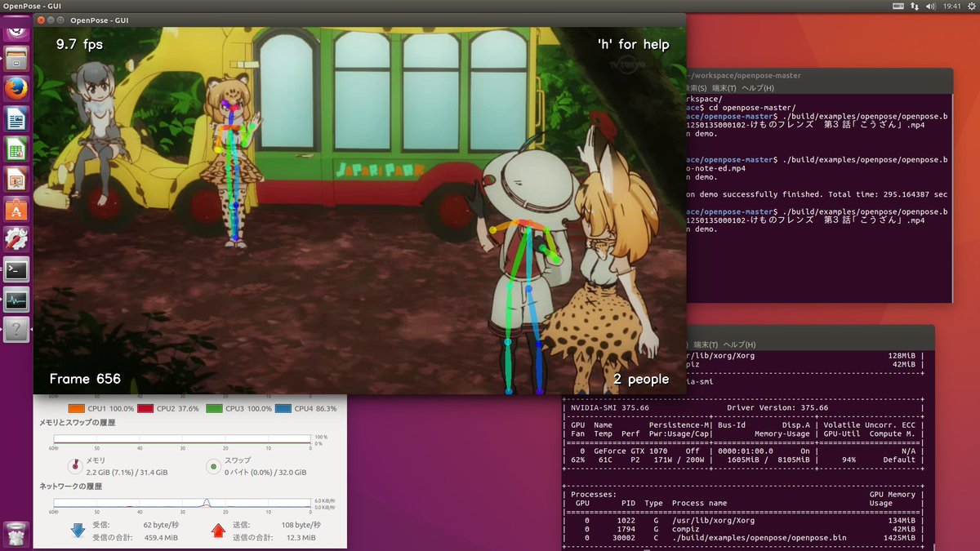Click the total received '459.4 MiB'

[x=161, y=537]
